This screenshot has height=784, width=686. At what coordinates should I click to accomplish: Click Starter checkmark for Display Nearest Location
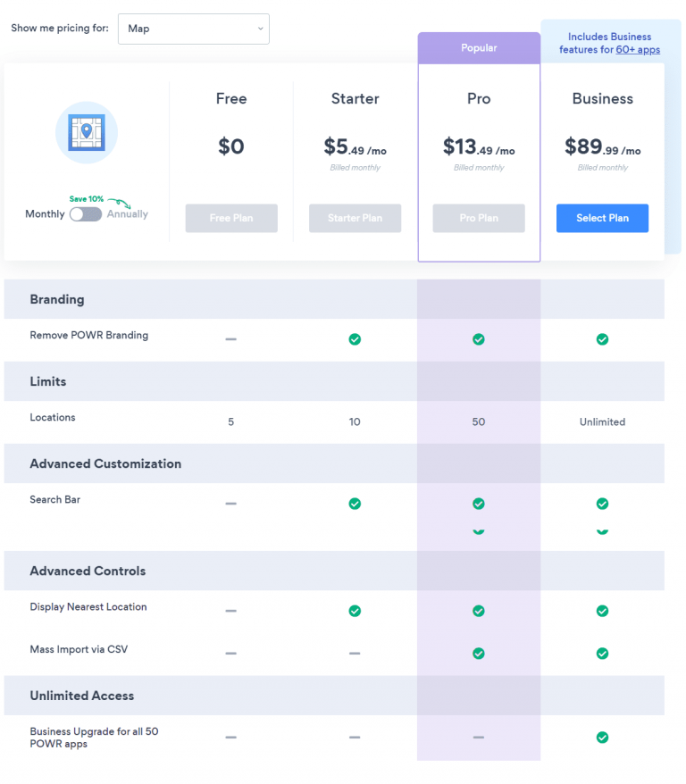coord(355,611)
